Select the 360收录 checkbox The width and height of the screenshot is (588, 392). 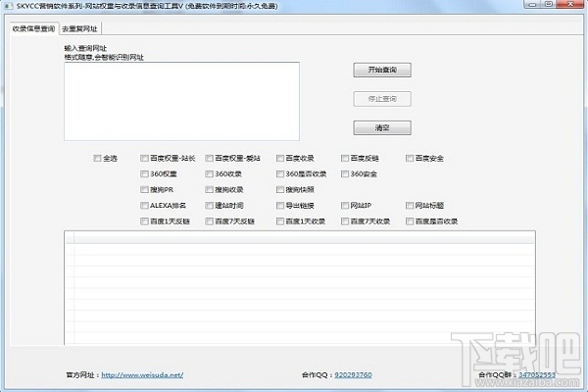tap(209, 174)
